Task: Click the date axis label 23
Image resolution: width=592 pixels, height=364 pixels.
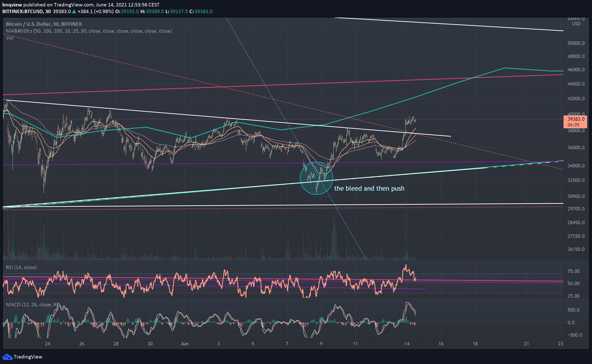Action: (x=561, y=344)
